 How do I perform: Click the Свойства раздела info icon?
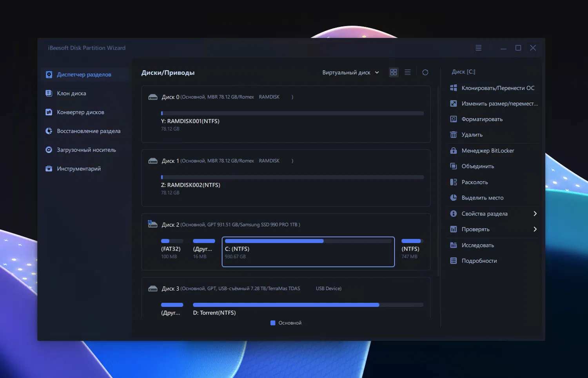454,214
